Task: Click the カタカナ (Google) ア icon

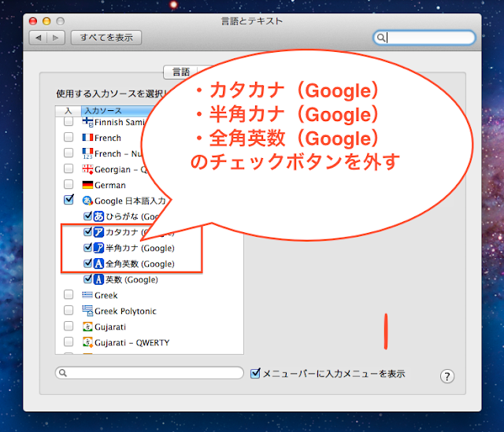Action: click(x=98, y=232)
